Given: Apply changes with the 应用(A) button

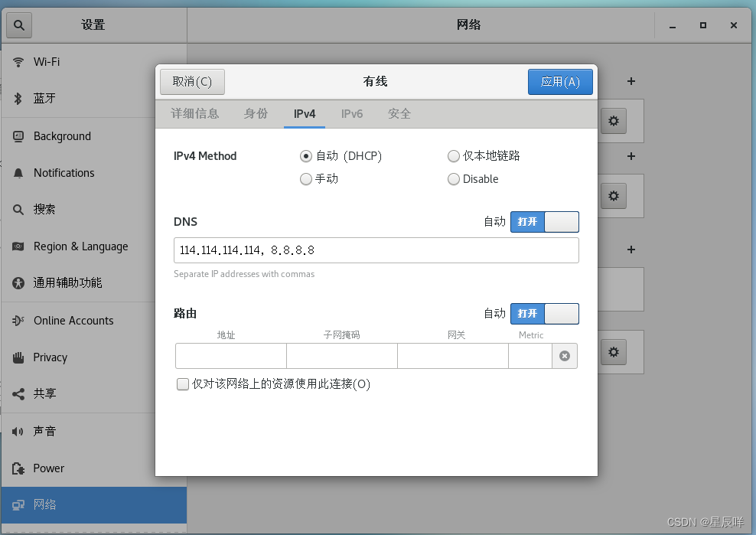Looking at the screenshot, I should (560, 81).
